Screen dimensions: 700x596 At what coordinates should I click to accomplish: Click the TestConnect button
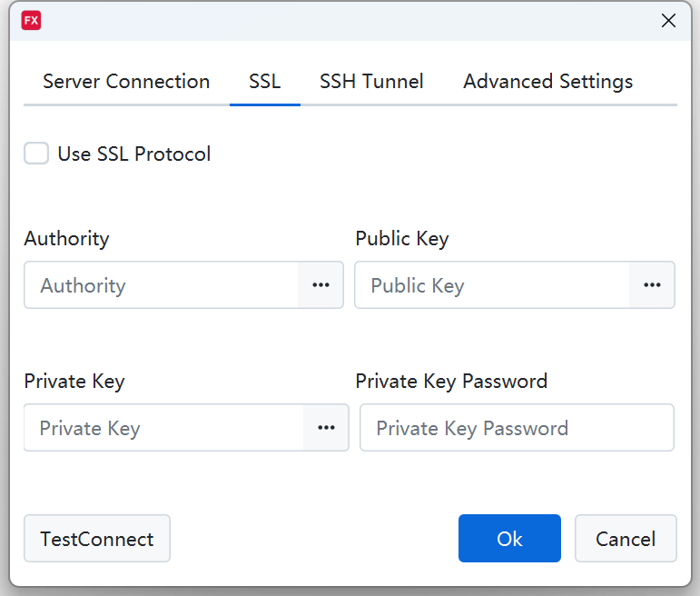[x=97, y=539]
